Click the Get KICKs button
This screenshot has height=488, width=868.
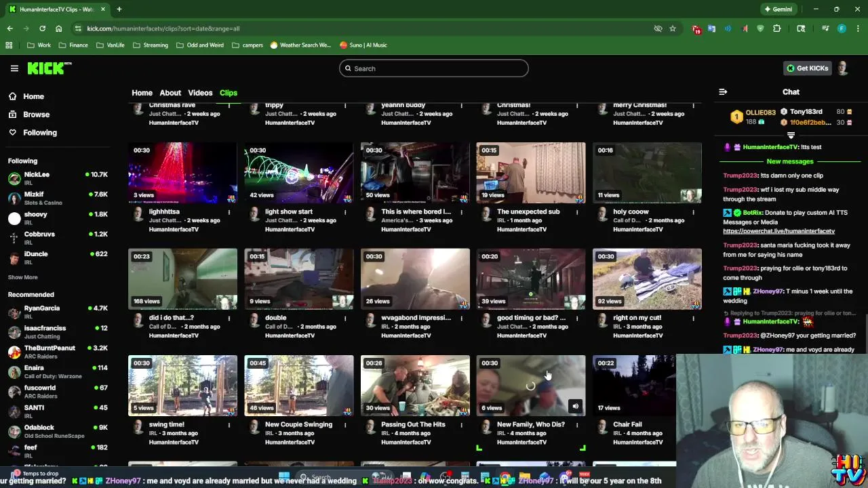(x=807, y=68)
